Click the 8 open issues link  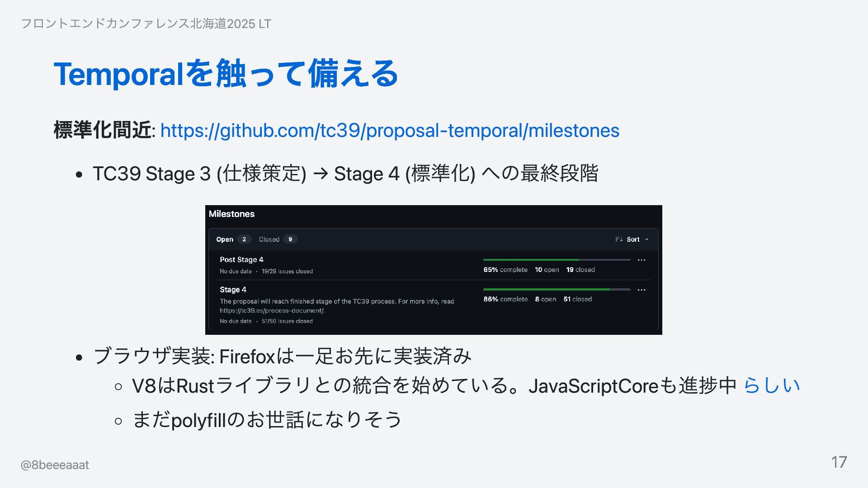(x=545, y=299)
